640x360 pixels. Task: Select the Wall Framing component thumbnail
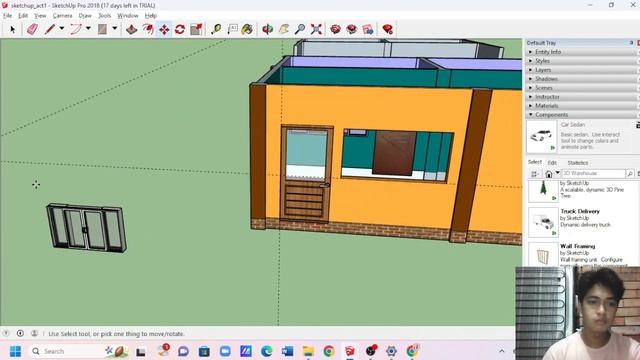coord(543,256)
